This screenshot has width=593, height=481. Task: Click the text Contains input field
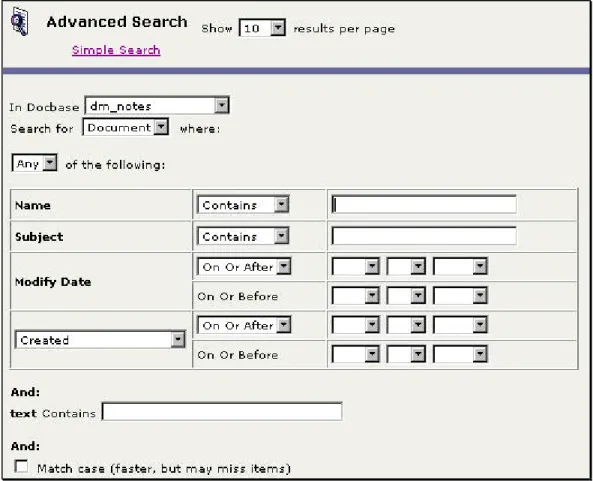click(222, 412)
